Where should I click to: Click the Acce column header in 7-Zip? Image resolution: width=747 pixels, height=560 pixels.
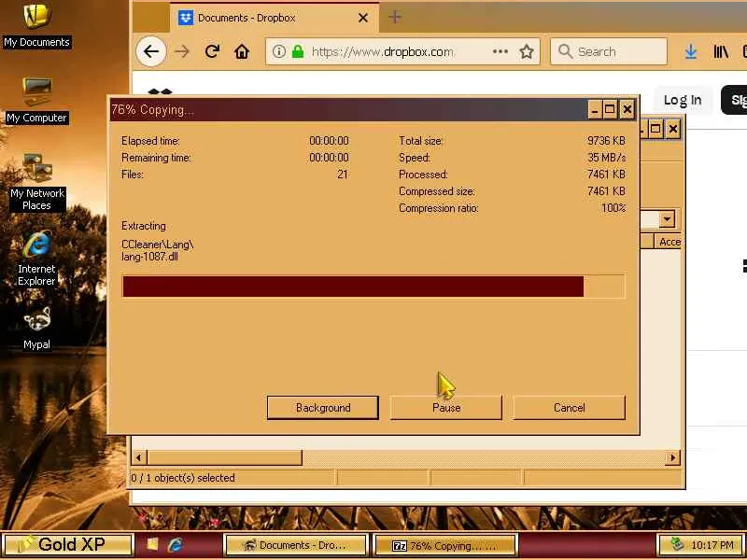(669, 242)
